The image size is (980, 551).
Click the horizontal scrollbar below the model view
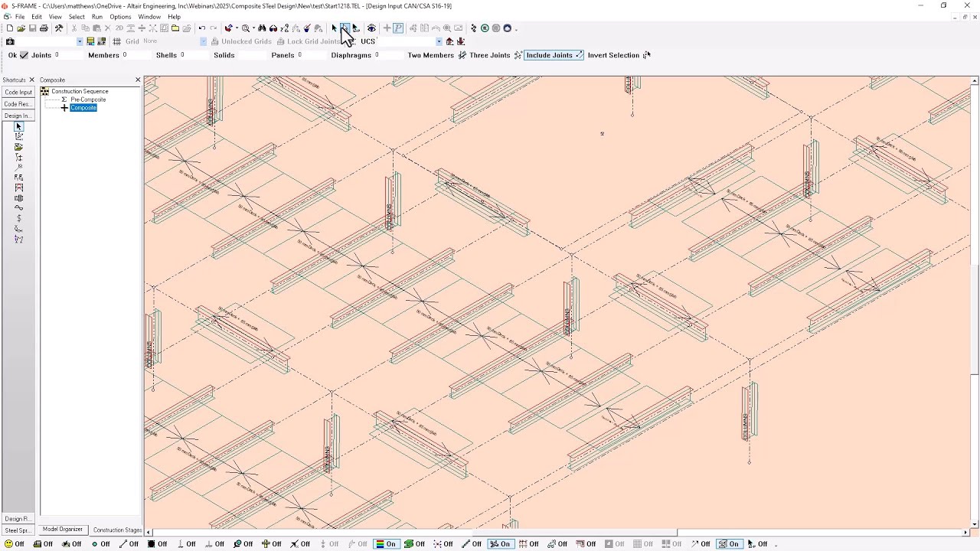tap(557, 532)
